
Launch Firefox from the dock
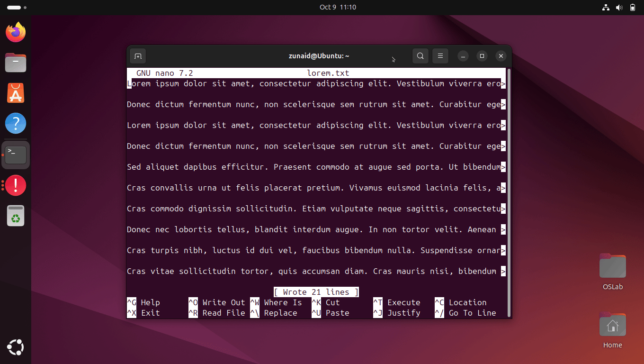click(x=16, y=32)
